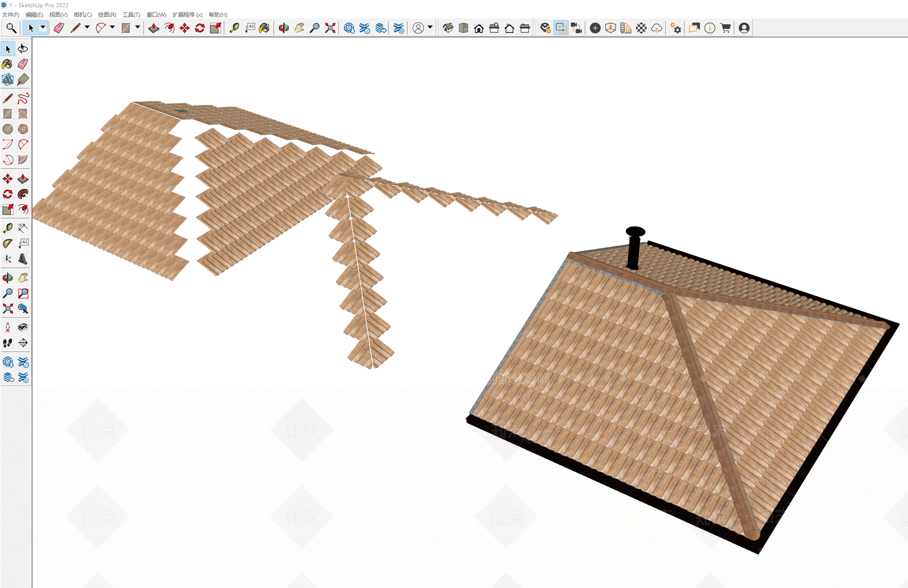Click the chat bubbles icon
908x588 pixels.
(694, 28)
